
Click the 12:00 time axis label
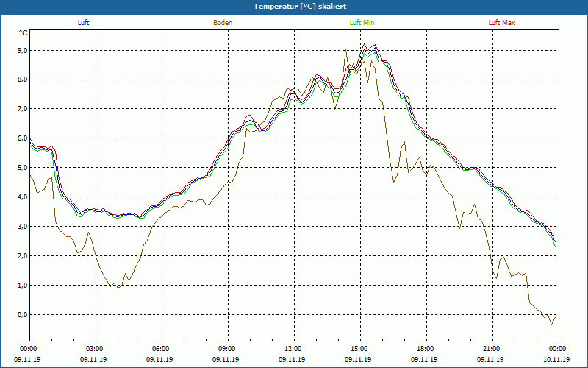(293, 349)
